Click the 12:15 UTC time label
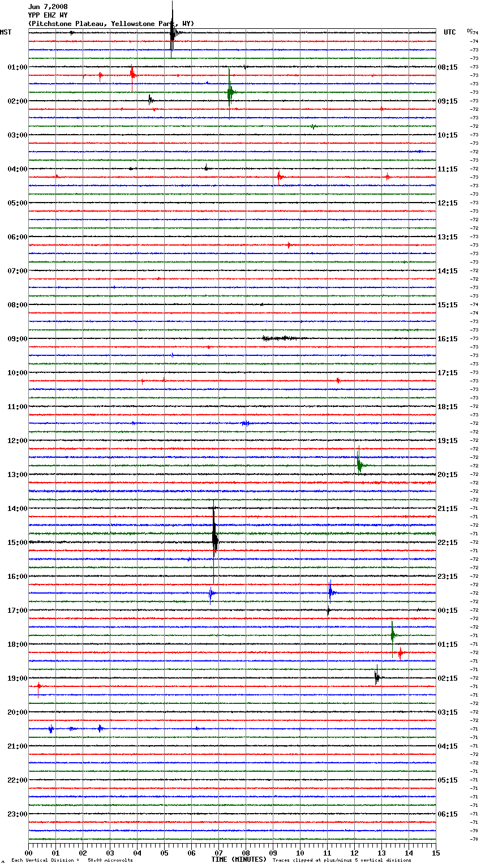Image resolution: width=481 pixels, height=868 pixels. (448, 203)
